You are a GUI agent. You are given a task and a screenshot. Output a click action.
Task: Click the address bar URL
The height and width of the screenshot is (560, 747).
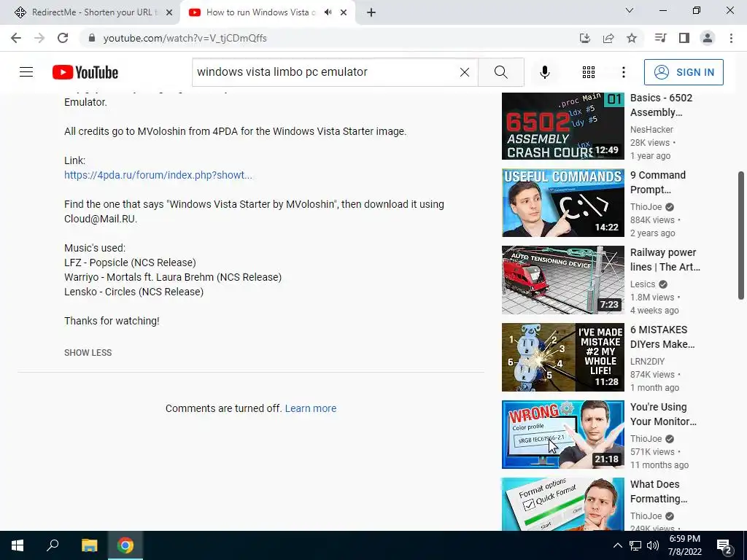tap(185, 38)
